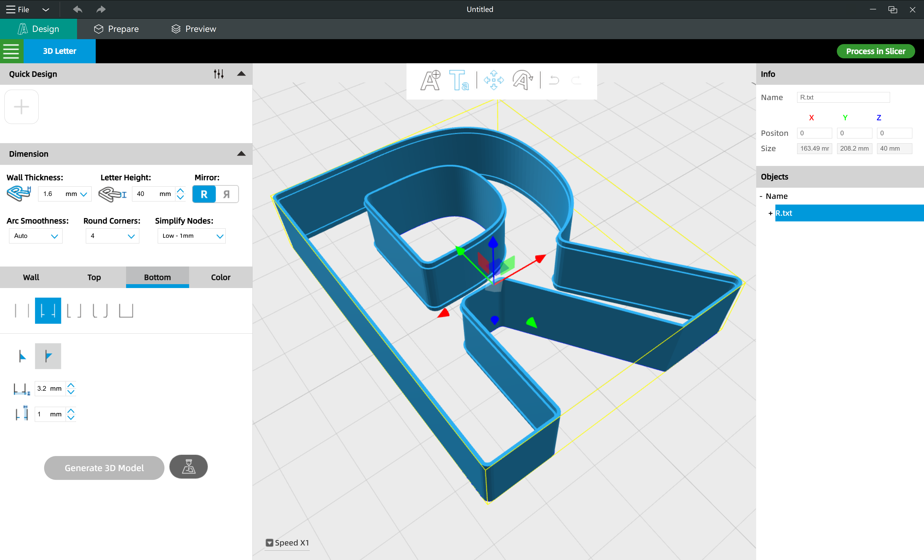Open the title bar dropdown arrow
This screenshot has height=560, width=924.
pos(46,10)
